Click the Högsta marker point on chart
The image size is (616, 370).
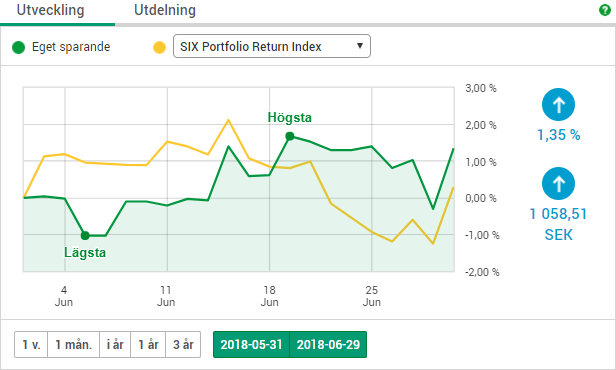click(290, 136)
